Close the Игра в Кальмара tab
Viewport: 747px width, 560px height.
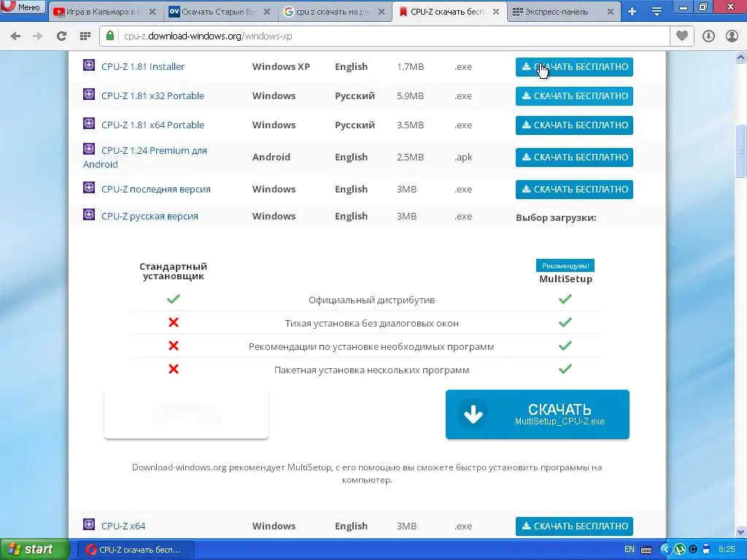coord(152,12)
